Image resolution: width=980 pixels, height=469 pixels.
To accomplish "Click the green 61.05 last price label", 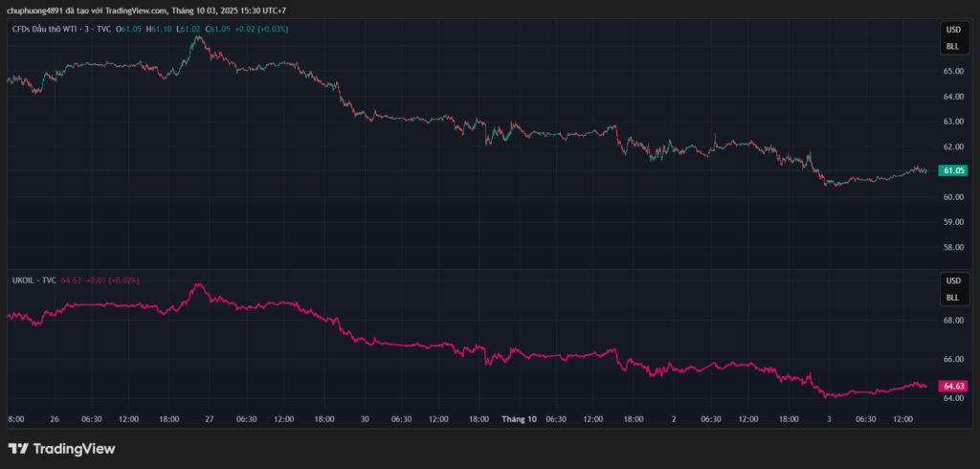I will tap(952, 170).
